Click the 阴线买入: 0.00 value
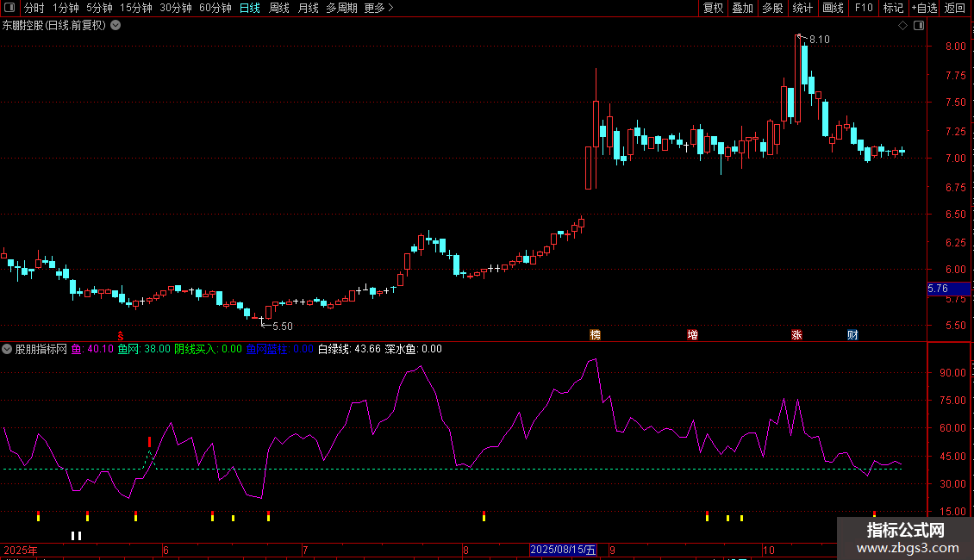 (208, 349)
